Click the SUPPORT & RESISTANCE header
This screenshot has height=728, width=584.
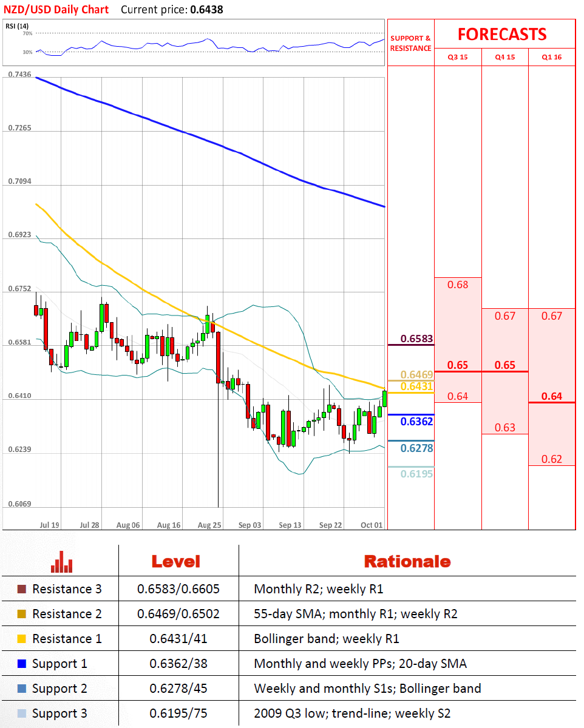410,43
